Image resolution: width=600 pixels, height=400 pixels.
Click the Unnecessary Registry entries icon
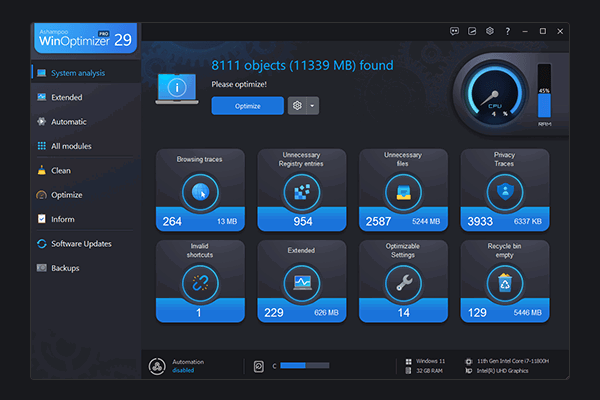click(x=302, y=192)
